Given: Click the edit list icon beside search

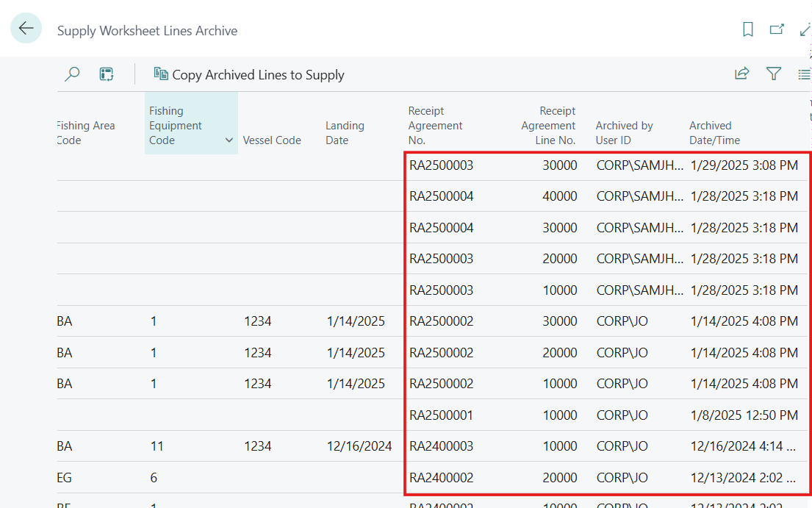Looking at the screenshot, I should (x=107, y=74).
